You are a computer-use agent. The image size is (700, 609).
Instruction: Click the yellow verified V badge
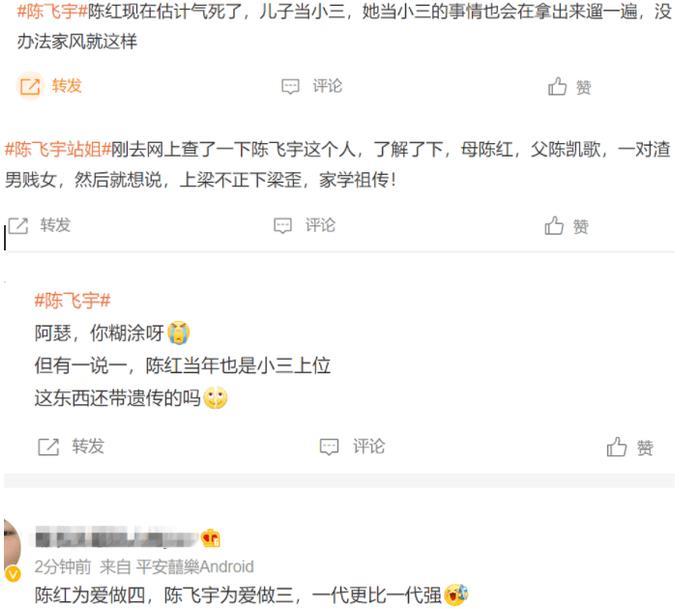(x=13, y=573)
